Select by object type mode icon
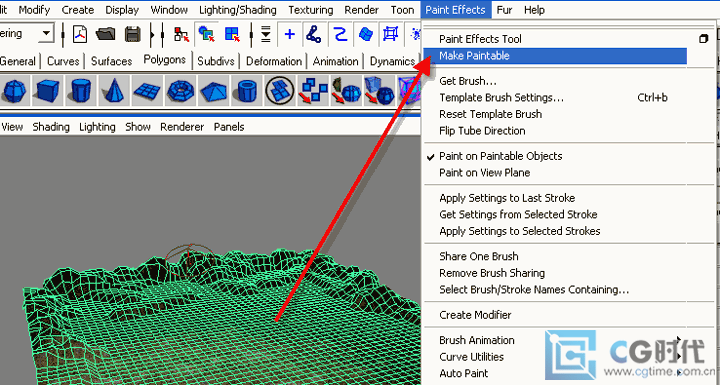Screen dimensions: 720x385 207,34
